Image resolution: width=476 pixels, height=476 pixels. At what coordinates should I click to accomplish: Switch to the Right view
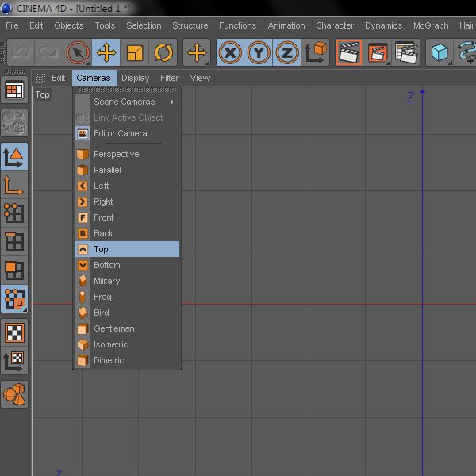pyautogui.click(x=127, y=202)
